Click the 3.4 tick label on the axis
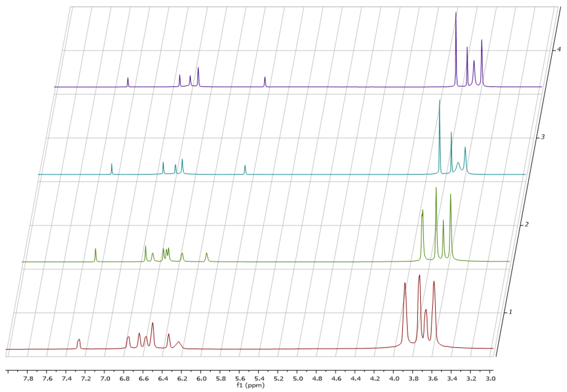This screenshot has width=567, height=392. pos(452,378)
